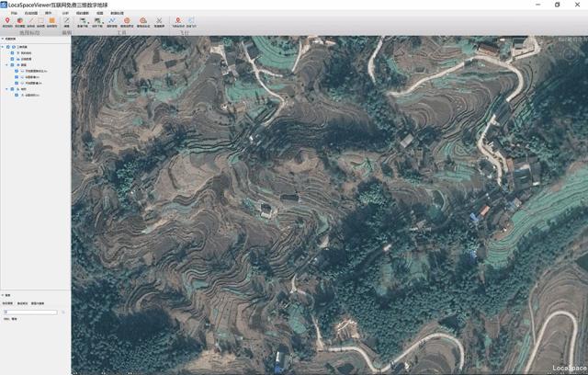Collapse the imagery group with three children
588x375 pixels.
(7, 65)
